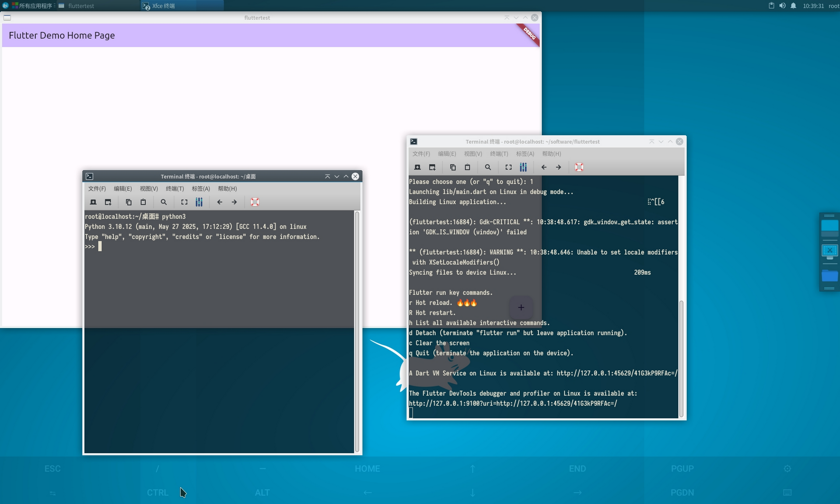
Task: Go to next tab arrow in python3 terminal
Action: tap(234, 202)
